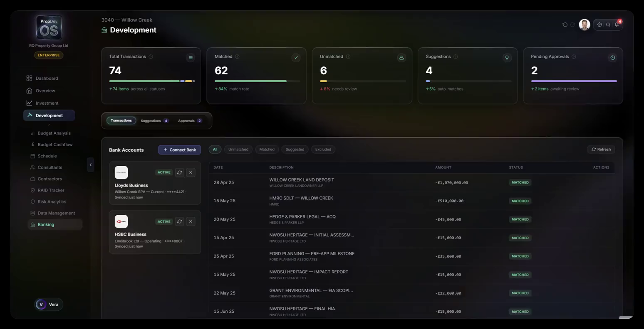
Task: Select the Development sidebar item
Action: [x=49, y=115]
